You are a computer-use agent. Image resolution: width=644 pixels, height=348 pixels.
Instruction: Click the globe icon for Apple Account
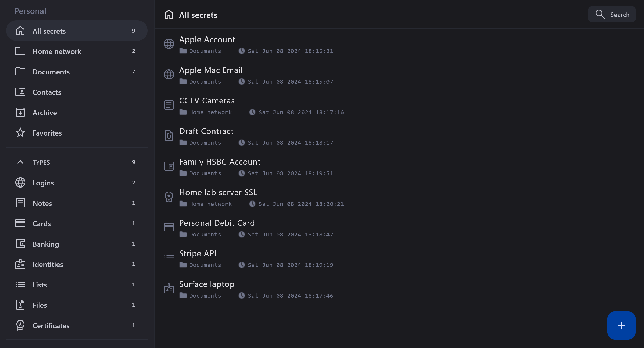click(x=169, y=44)
